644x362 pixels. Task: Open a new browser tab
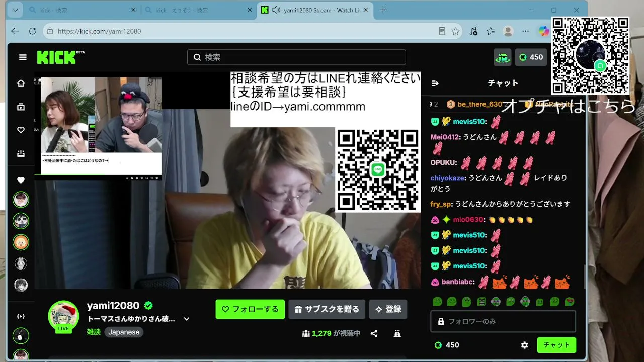pyautogui.click(x=383, y=10)
